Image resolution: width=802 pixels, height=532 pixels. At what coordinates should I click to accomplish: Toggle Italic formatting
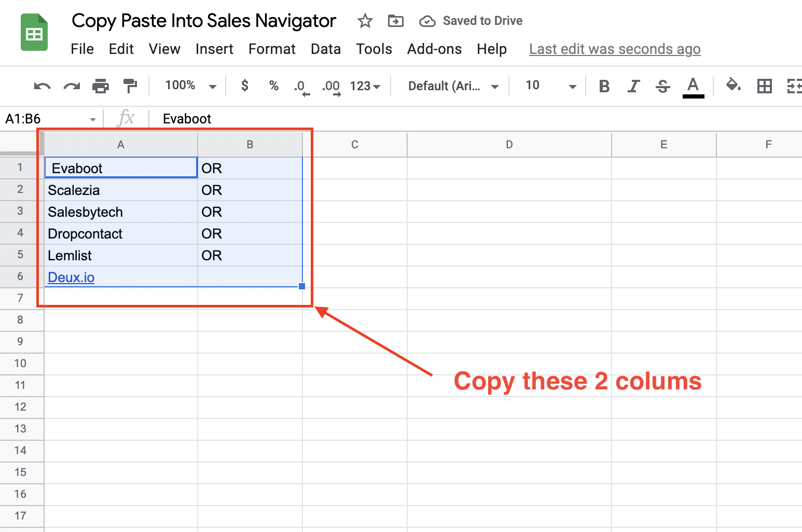tap(633, 86)
